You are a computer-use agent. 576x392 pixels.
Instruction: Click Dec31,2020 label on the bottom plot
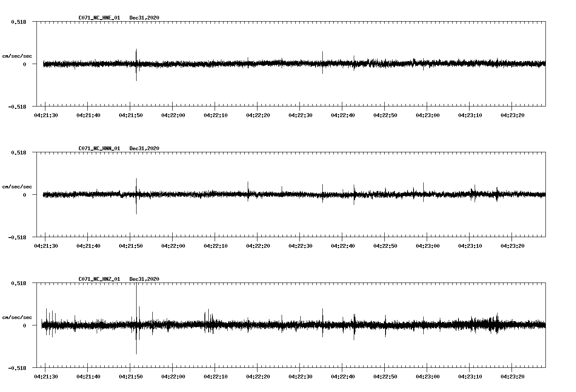[x=144, y=279]
